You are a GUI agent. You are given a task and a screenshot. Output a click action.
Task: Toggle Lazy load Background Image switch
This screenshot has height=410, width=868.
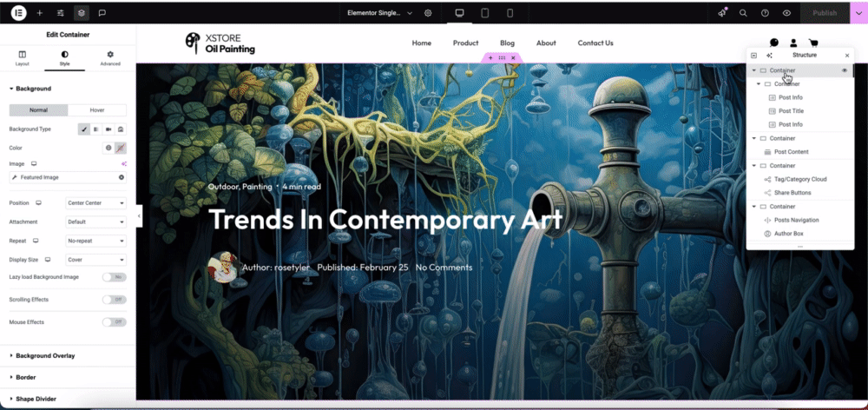(x=114, y=277)
